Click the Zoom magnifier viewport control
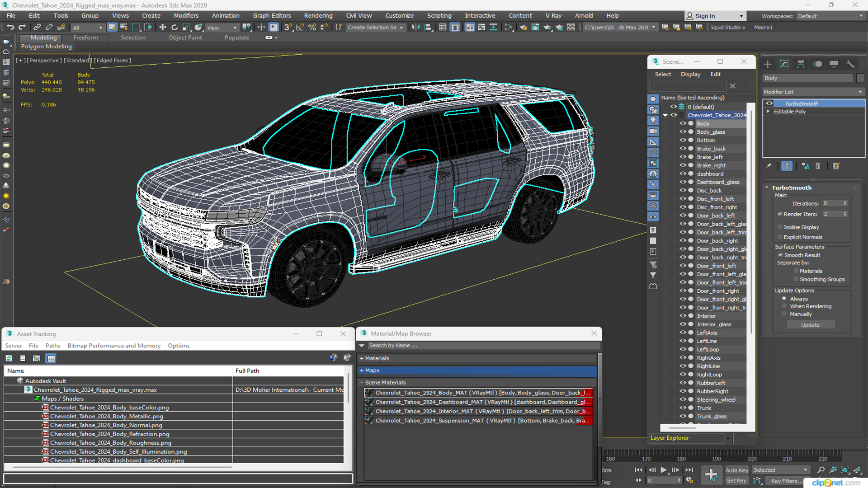Screen dimensions: 868x488 (x=821, y=470)
